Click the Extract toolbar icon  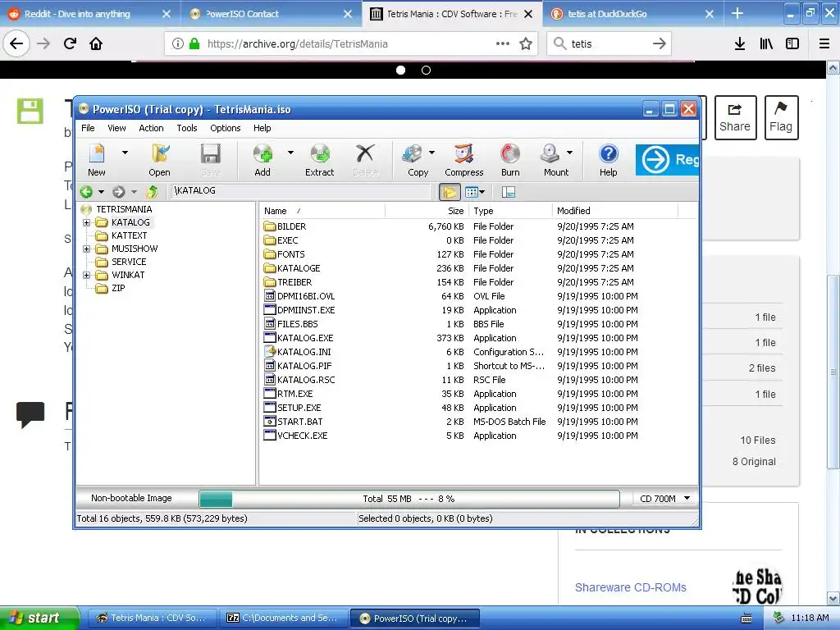point(320,160)
